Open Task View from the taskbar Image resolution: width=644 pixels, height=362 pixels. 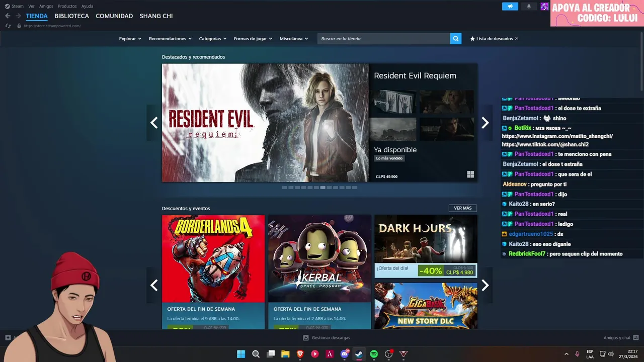pos(271,354)
